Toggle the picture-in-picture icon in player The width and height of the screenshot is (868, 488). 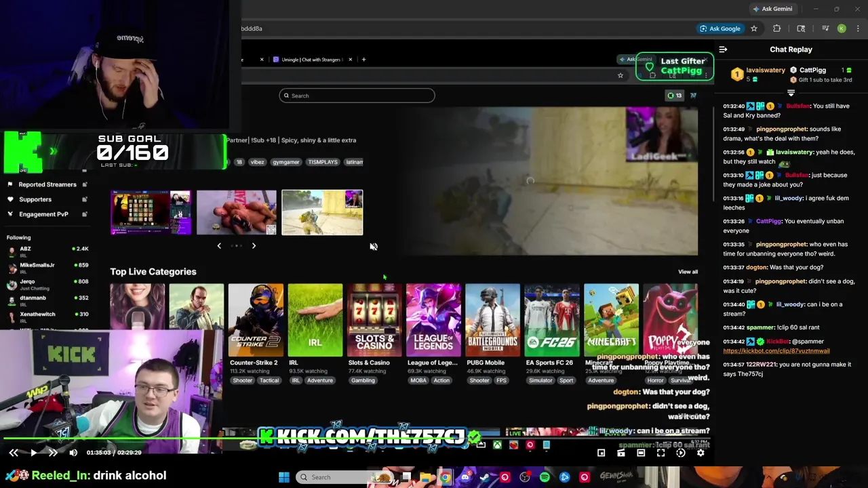pyautogui.click(x=621, y=453)
